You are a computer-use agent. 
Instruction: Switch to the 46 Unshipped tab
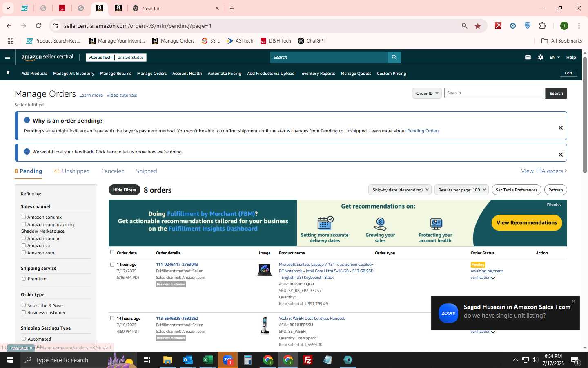71,171
